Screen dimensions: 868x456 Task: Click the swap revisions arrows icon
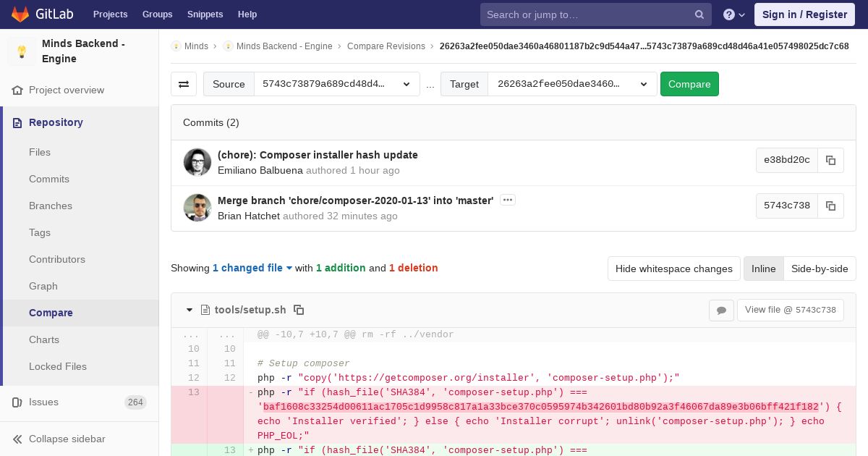click(184, 84)
